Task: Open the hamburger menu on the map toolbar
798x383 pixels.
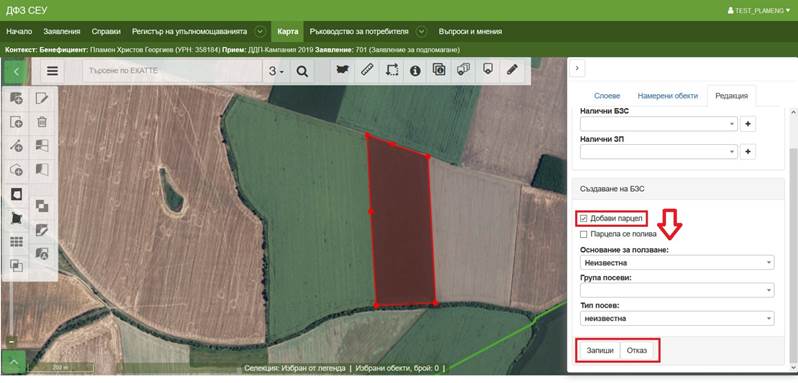Action: click(x=52, y=71)
